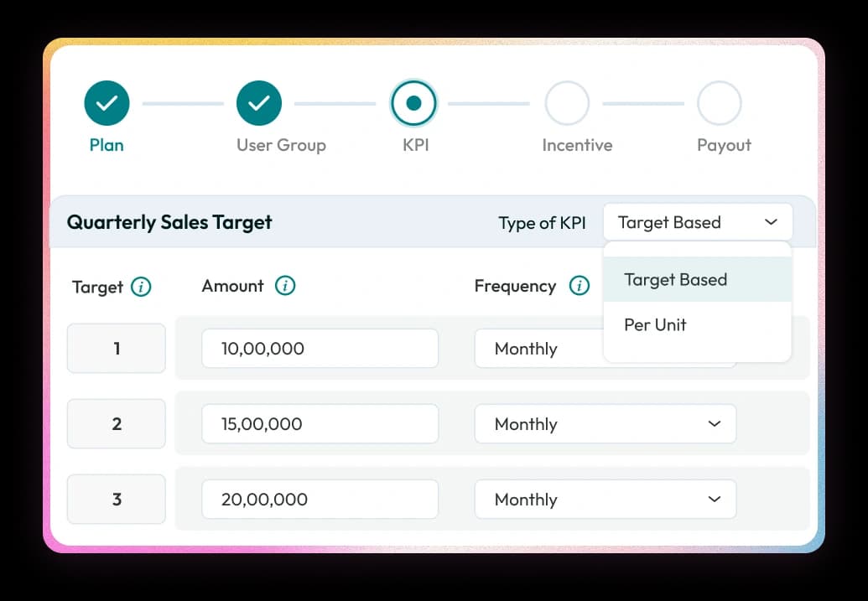
Task: Click the Plan step label
Action: 107,145
